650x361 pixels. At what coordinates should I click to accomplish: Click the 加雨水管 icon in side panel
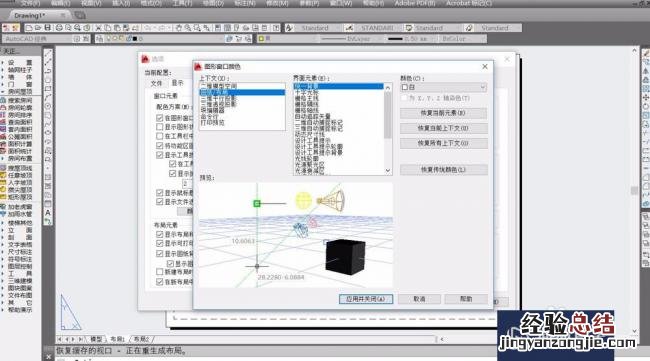(x=3, y=214)
